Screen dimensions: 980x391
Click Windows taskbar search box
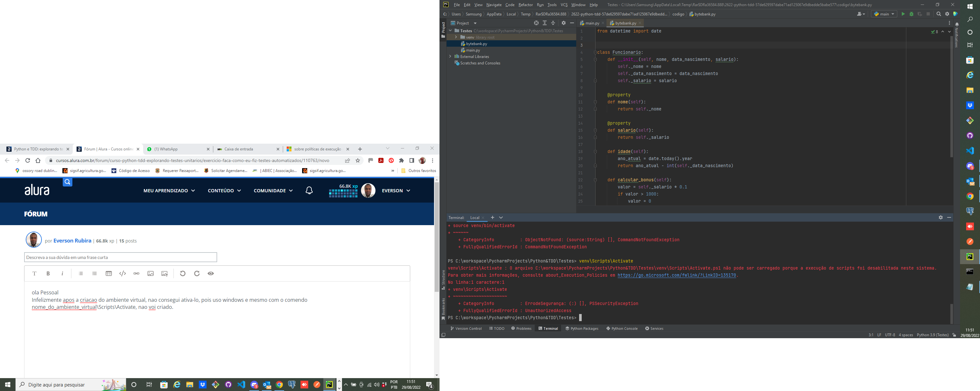(x=71, y=385)
